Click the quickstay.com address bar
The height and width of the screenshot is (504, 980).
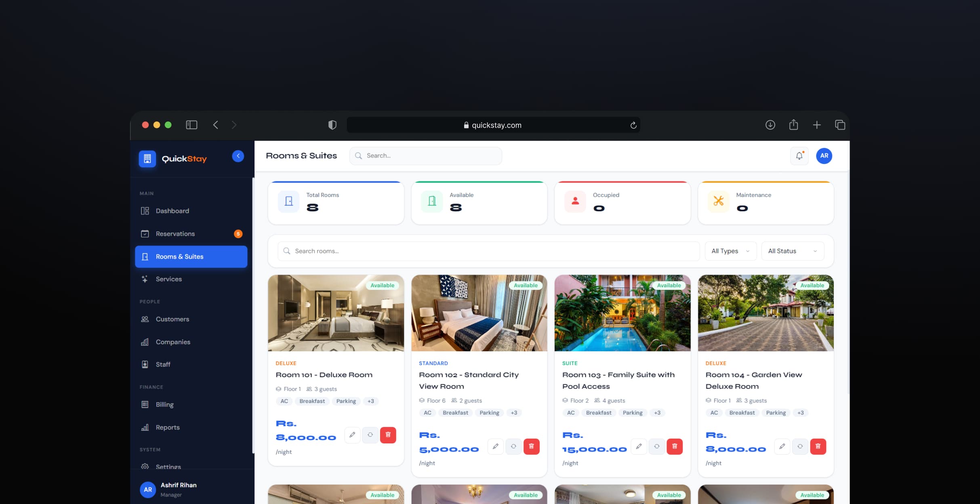(493, 125)
